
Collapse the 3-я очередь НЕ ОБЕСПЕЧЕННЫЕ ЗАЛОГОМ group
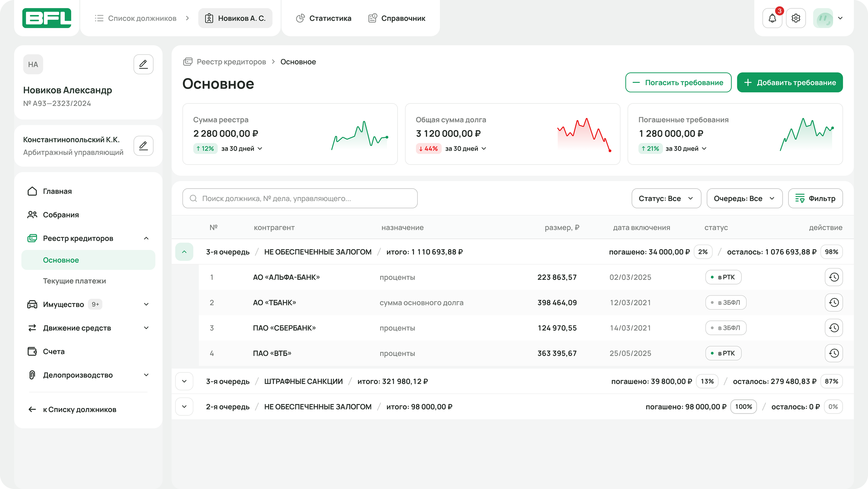(184, 252)
